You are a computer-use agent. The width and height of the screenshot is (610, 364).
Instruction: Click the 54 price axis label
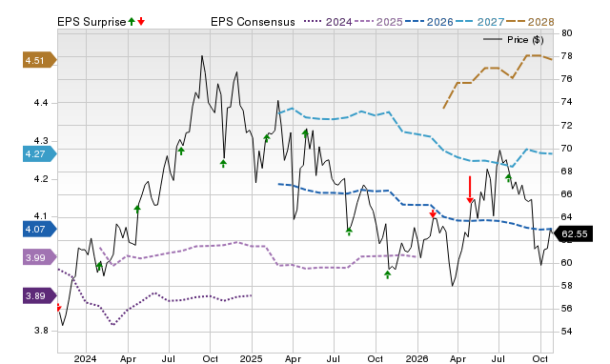click(x=567, y=332)
